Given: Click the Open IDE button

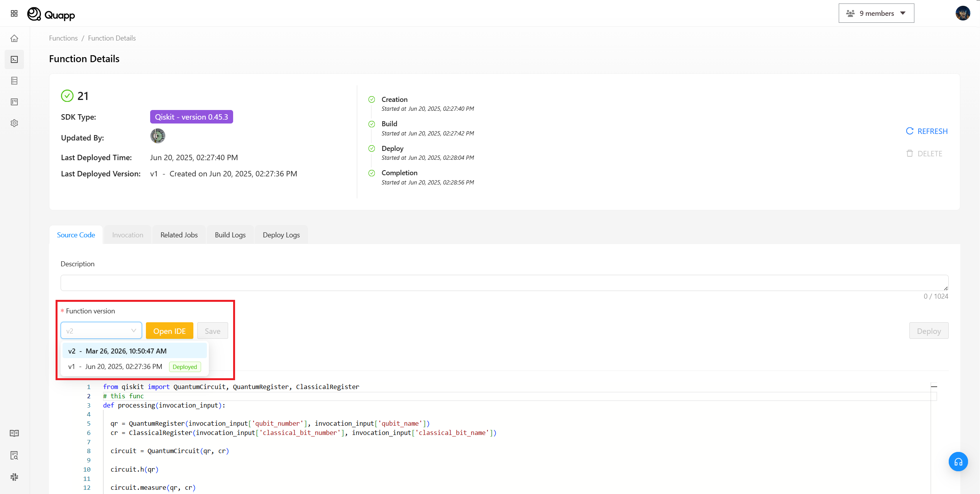Looking at the screenshot, I should click(169, 331).
